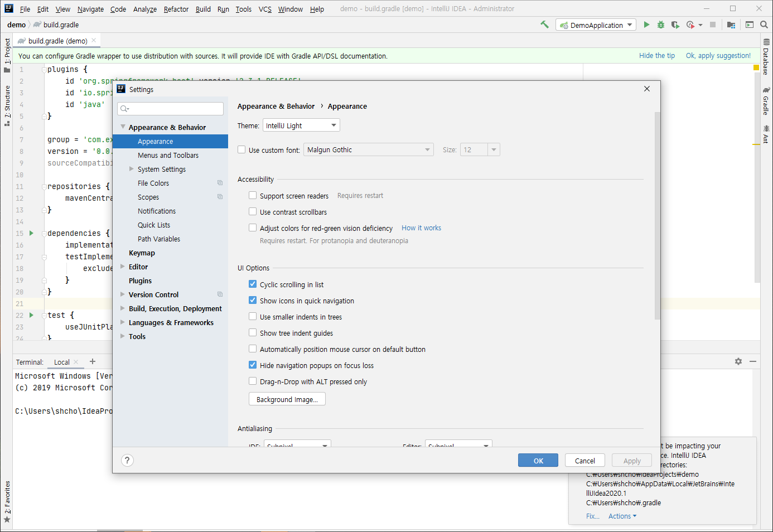773x532 pixels.
Task: Expand the Build, Execution, Deployment node
Action: coord(123,308)
